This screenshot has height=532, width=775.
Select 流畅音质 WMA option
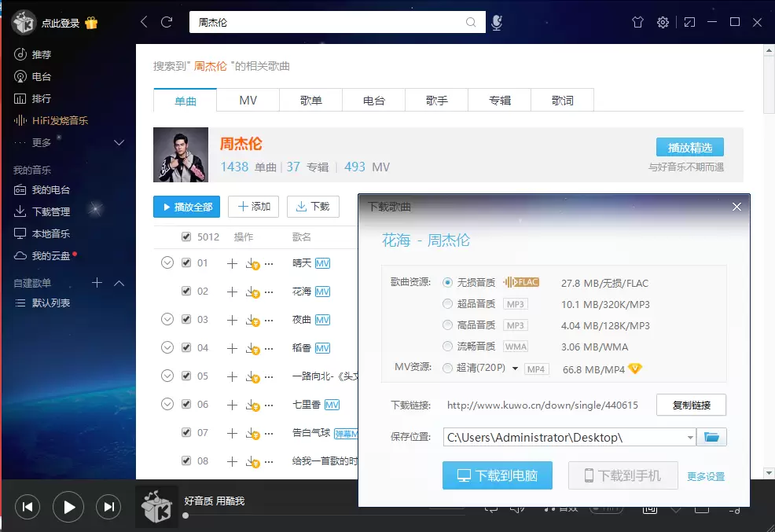[447, 347]
